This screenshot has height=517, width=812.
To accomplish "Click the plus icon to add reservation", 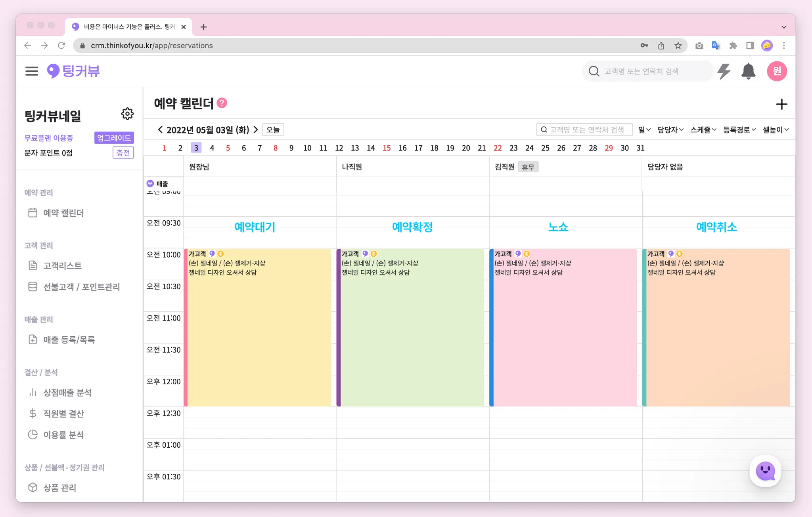I will (x=781, y=105).
